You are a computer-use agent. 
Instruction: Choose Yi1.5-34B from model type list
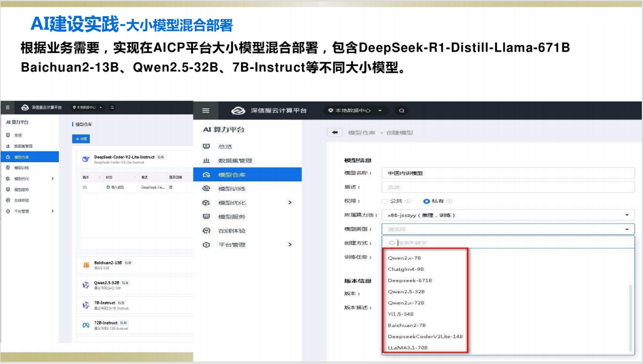tap(401, 314)
